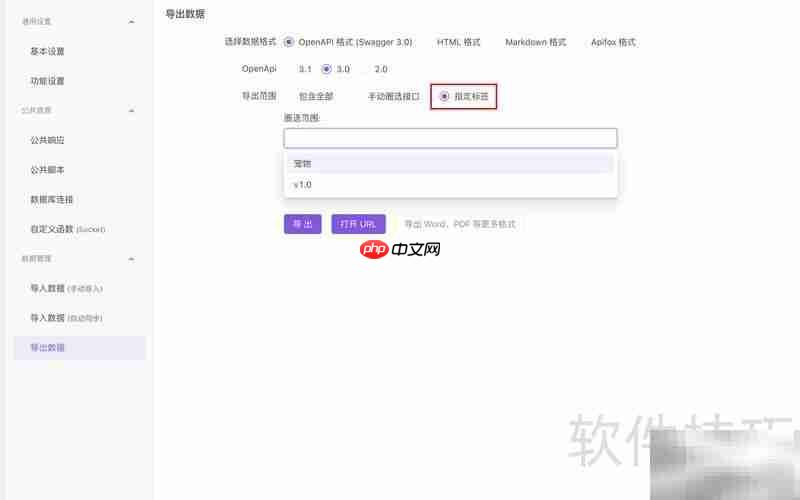Select OpenApi version 2.0
Viewport: 800px width, 500px height.
click(381, 69)
